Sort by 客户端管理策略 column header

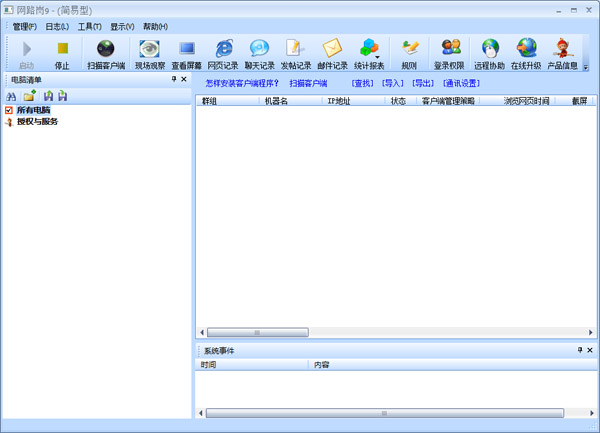coord(448,101)
